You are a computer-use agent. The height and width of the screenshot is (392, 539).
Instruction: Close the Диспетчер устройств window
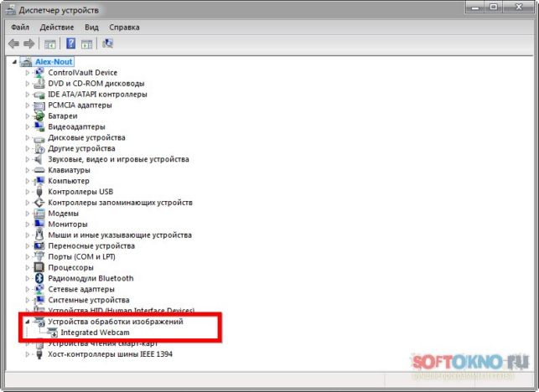point(518,7)
